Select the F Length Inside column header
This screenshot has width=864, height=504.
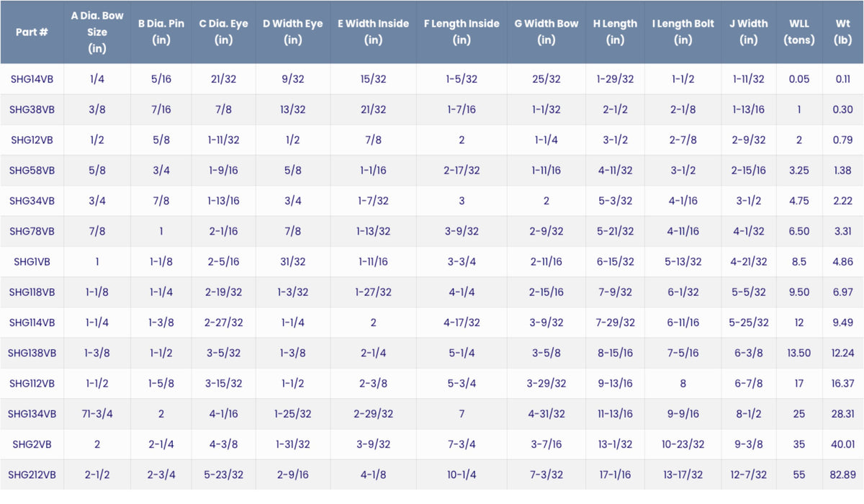pos(461,32)
